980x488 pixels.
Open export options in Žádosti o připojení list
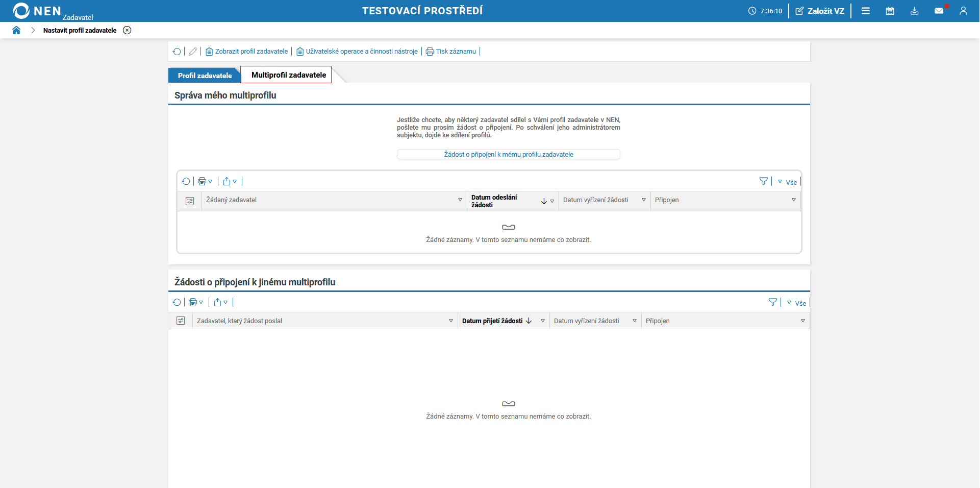[221, 302]
